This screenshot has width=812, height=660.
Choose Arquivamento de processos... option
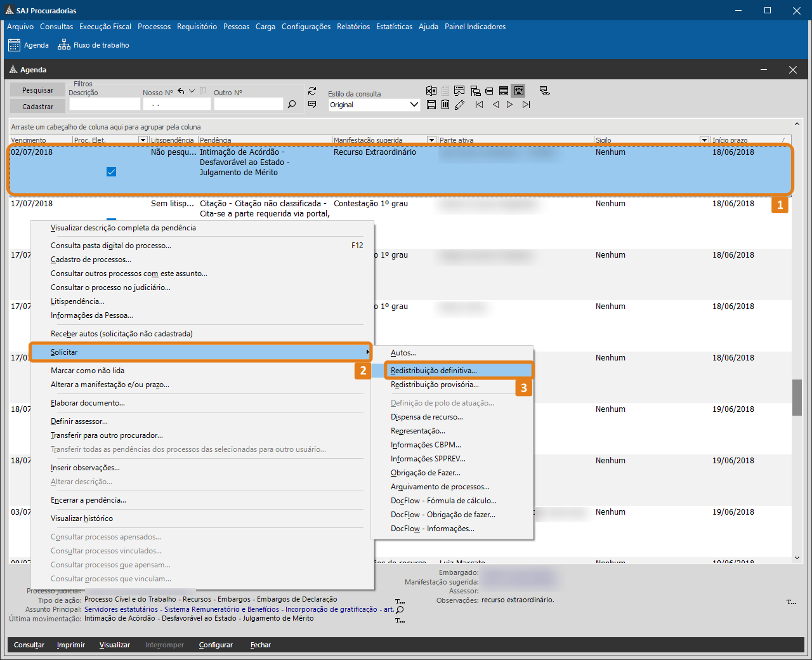pyautogui.click(x=440, y=487)
